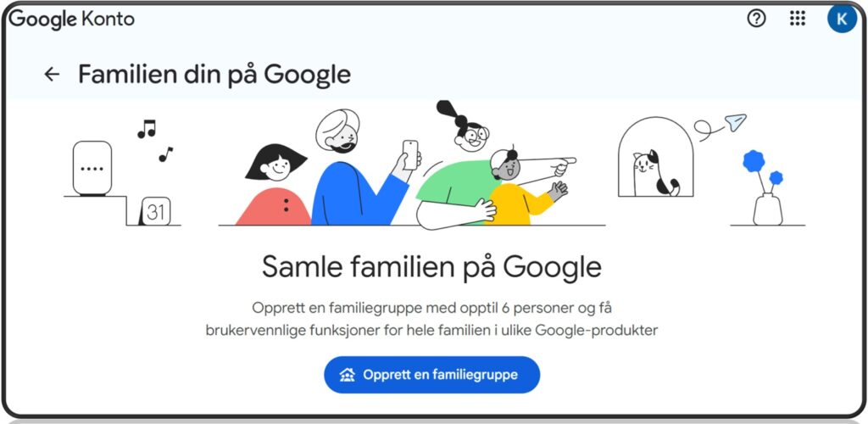
Task: Click the house icon in the blue button
Action: pos(347,375)
